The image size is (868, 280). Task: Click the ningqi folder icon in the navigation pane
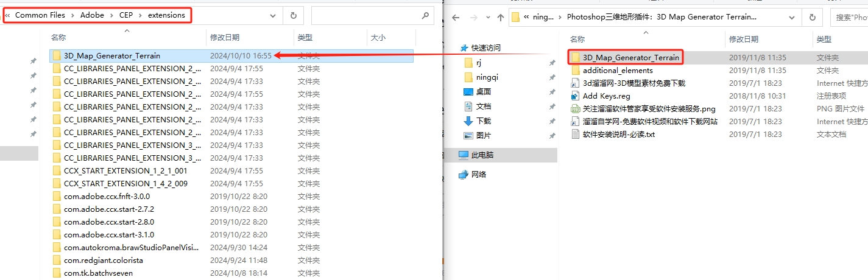(468, 77)
